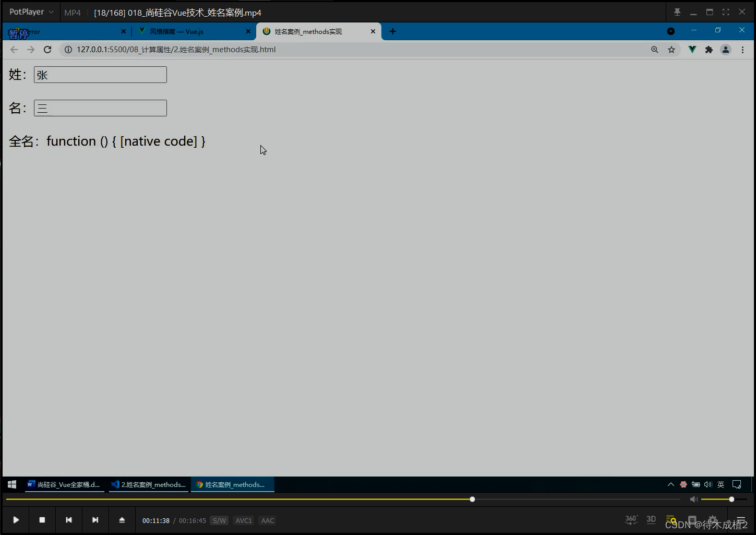Open the PotPlayer main menu dropdown
Image resolution: width=756 pixels, height=535 pixels.
pos(31,12)
